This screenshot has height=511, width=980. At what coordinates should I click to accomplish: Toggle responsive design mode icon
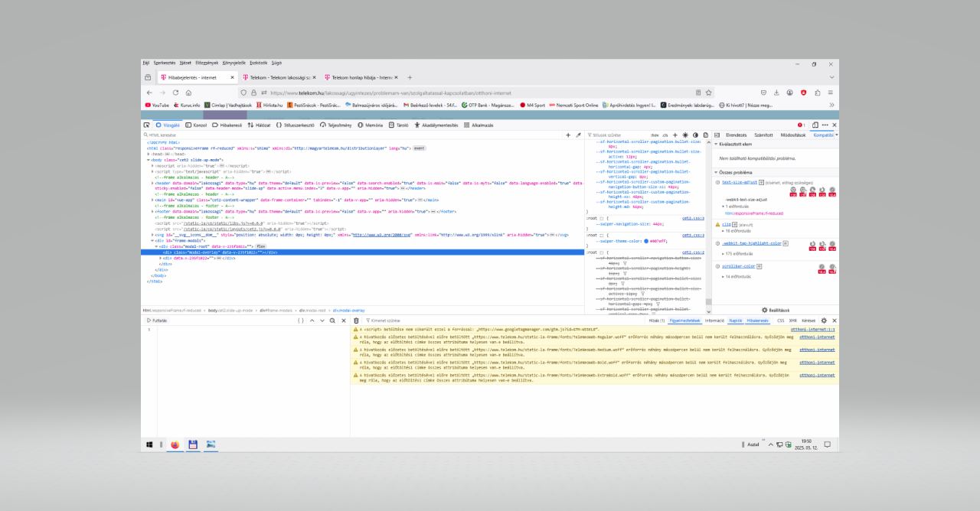click(815, 125)
